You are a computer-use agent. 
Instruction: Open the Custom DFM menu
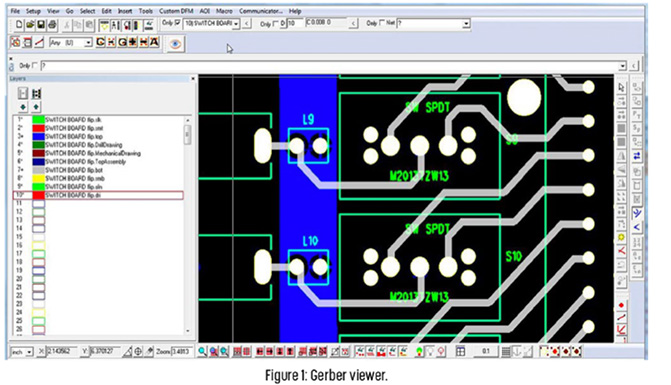[176, 11]
